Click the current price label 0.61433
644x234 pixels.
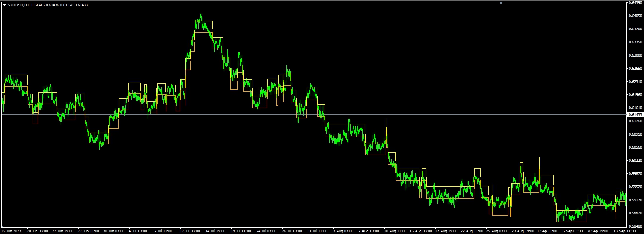click(634, 114)
